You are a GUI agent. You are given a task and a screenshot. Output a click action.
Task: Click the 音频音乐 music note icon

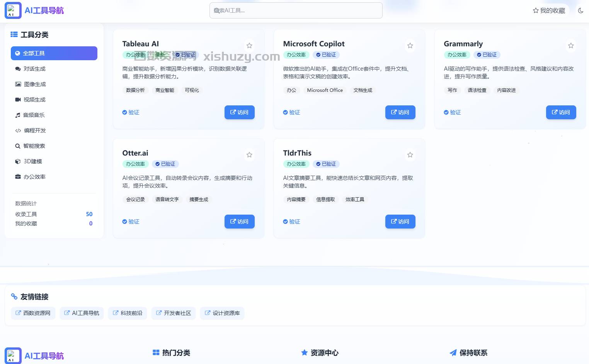pyautogui.click(x=18, y=115)
